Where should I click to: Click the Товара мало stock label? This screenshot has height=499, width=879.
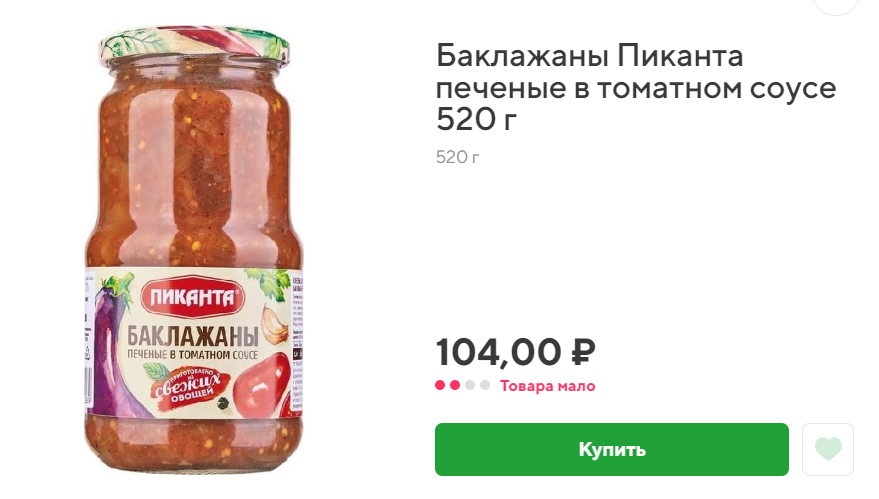click(x=548, y=386)
